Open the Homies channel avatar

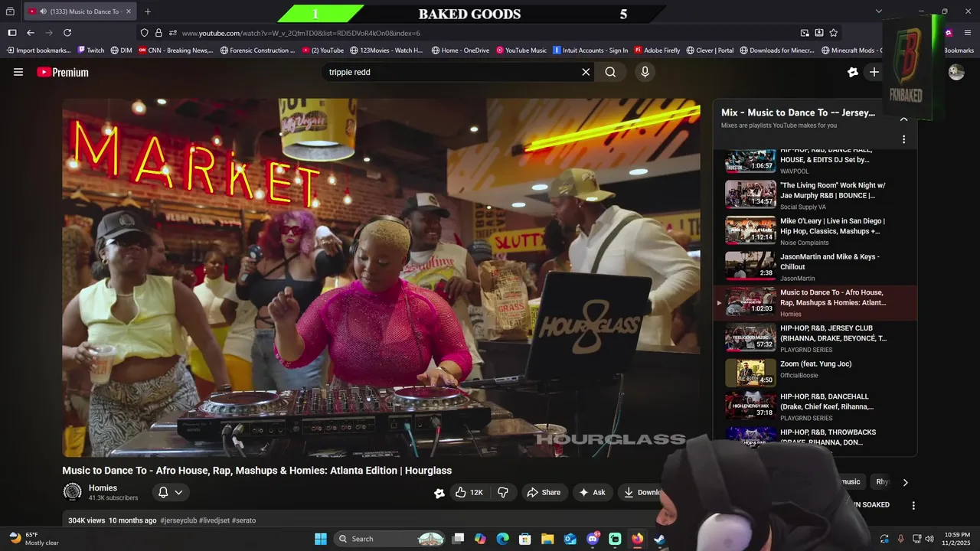[73, 492]
